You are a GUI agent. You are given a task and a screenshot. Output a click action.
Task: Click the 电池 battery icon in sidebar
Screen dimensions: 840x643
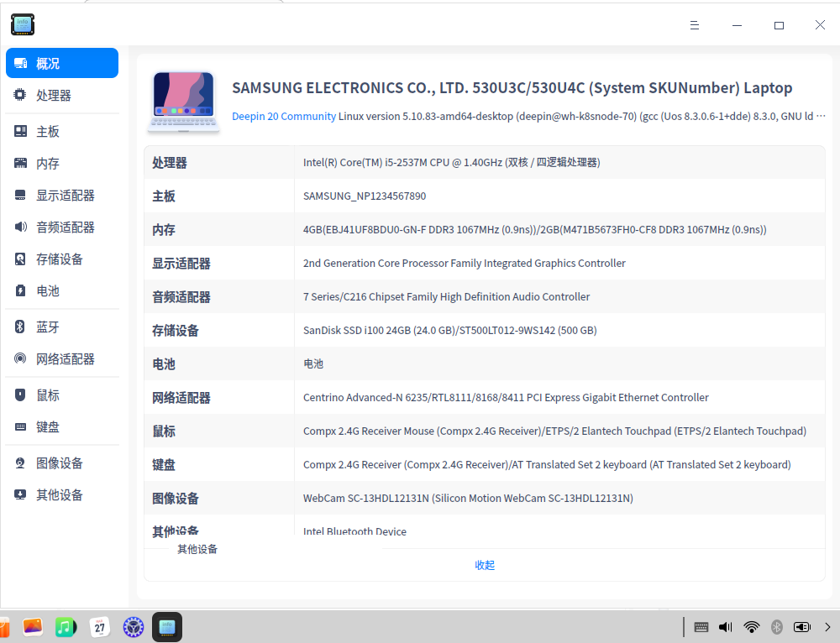point(20,290)
